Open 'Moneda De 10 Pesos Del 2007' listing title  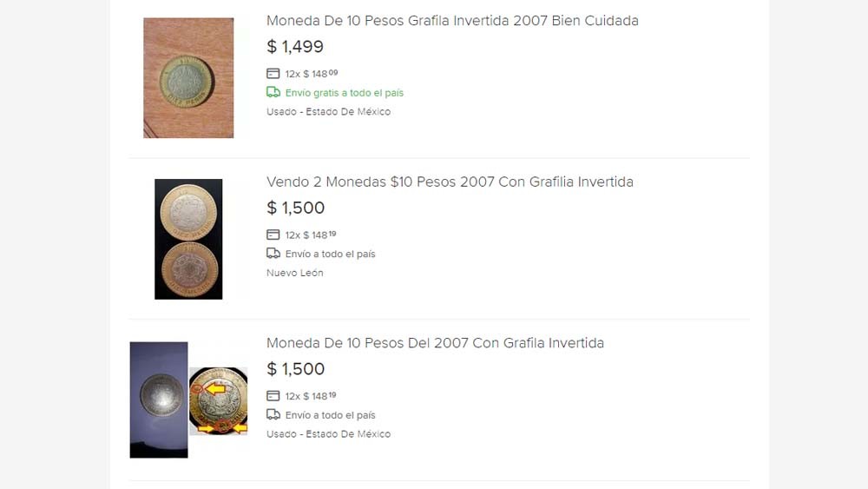pos(435,343)
